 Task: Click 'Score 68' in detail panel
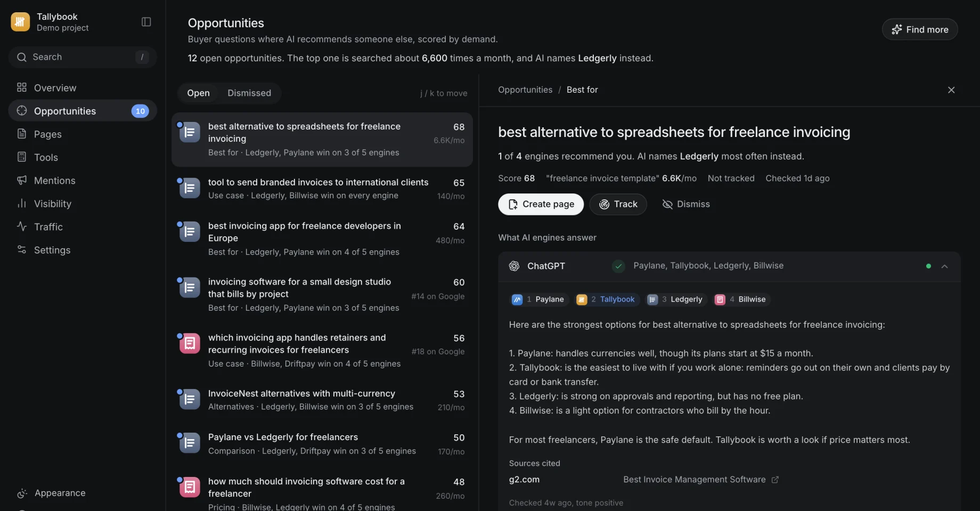tap(516, 179)
